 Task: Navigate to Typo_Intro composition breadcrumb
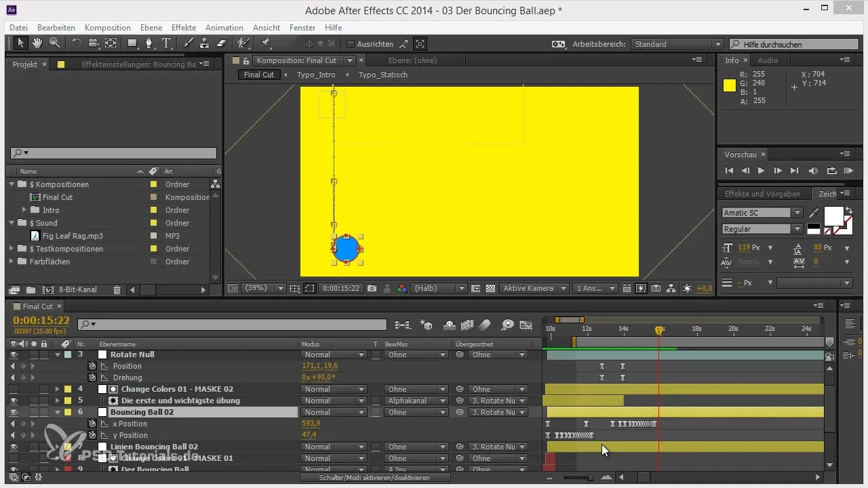(x=316, y=75)
